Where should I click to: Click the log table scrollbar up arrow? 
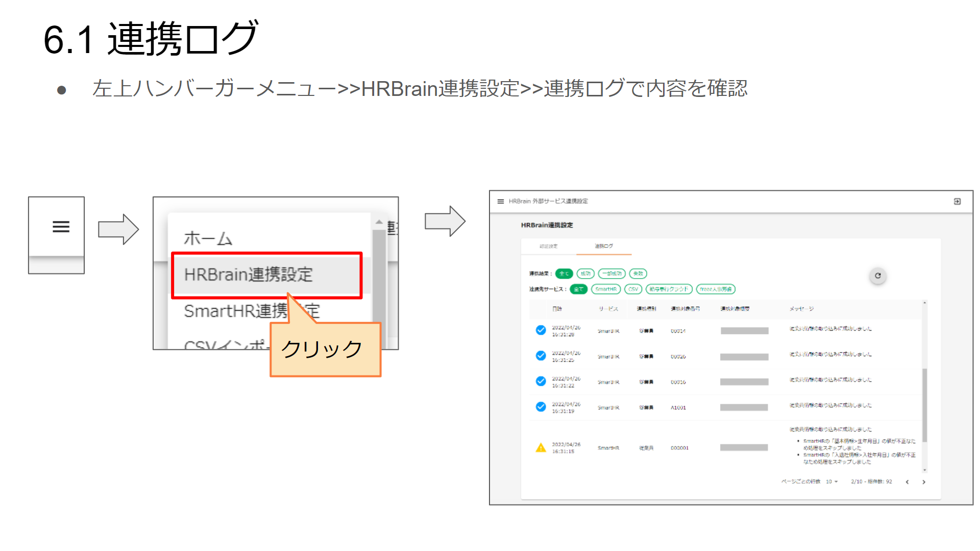(924, 303)
